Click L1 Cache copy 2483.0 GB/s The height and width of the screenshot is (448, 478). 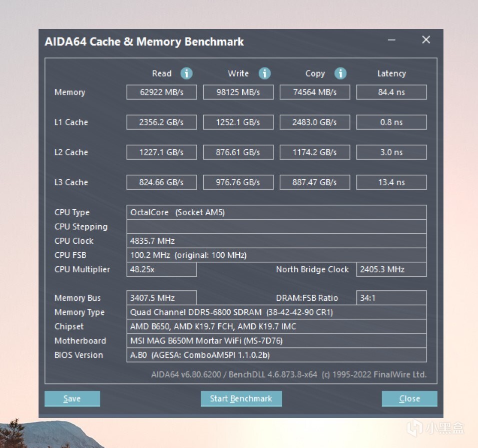coord(315,122)
